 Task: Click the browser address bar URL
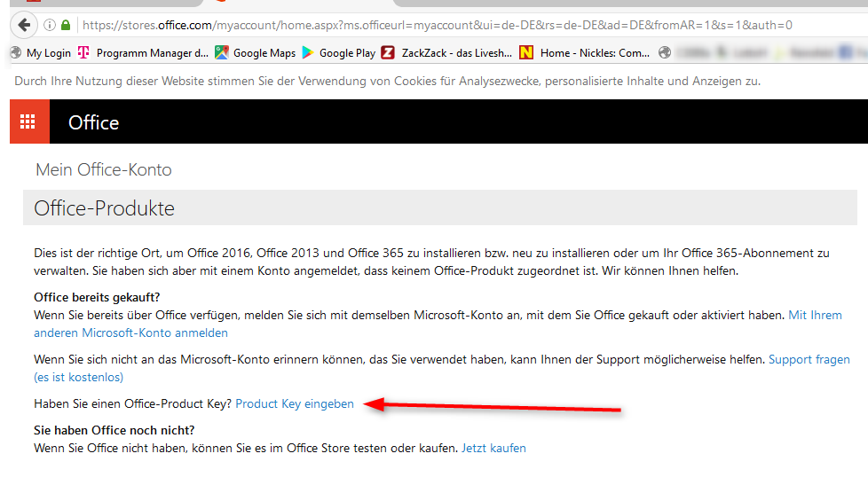pyautogui.click(x=435, y=25)
